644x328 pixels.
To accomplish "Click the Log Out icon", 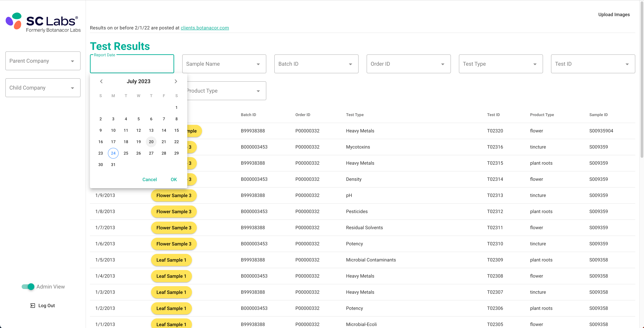I will tap(33, 305).
